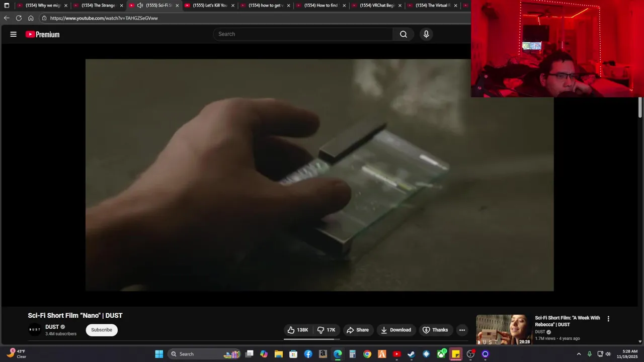Open Microsoft Store from taskbar
This screenshot has width=644, height=362.
(x=293, y=354)
